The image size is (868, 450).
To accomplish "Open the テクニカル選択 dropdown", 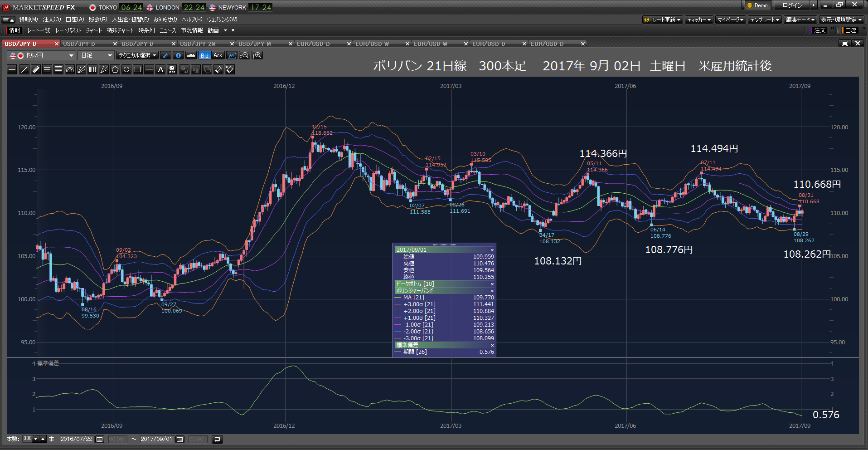I will click(137, 55).
